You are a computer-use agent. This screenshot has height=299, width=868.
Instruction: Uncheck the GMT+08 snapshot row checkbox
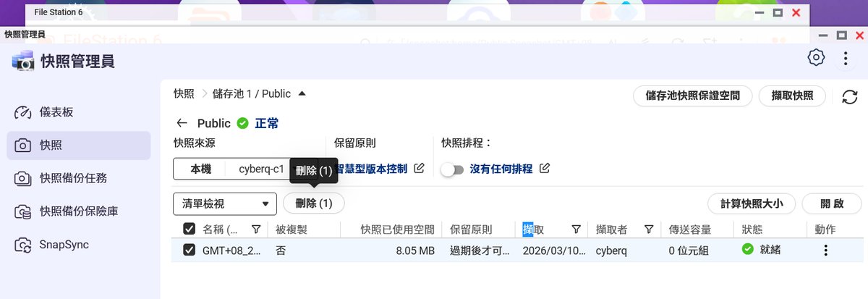(x=190, y=250)
